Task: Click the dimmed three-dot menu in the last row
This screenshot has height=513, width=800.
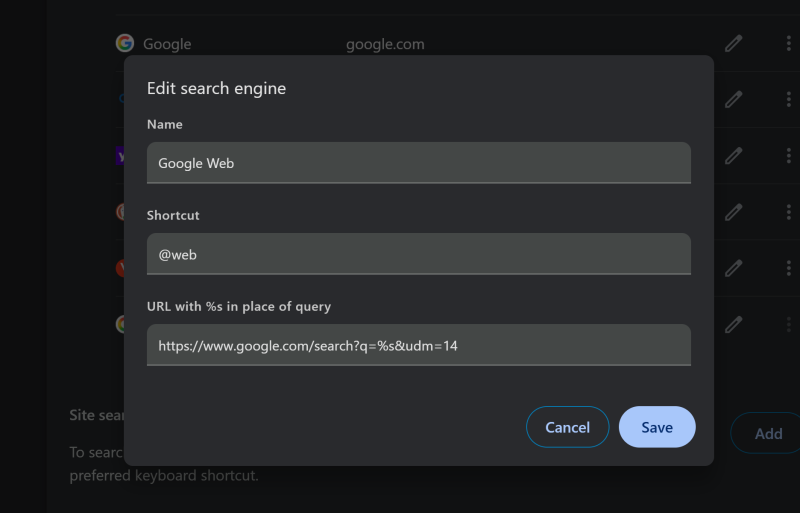Action: click(x=788, y=324)
